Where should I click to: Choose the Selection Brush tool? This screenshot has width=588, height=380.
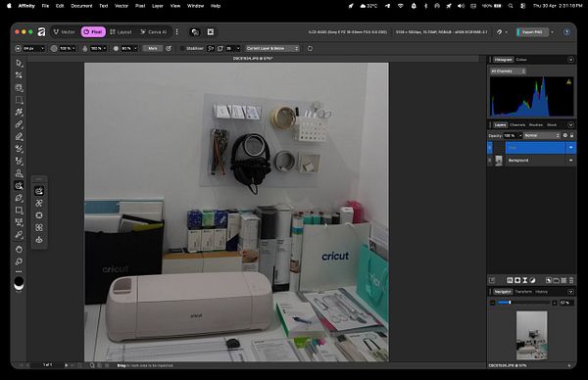(19, 88)
